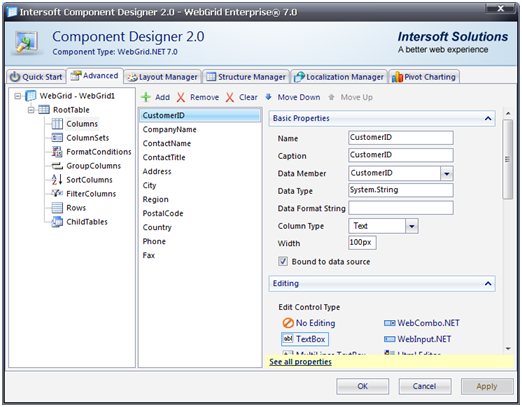522x407 pixels.
Task: Click the Caption input field
Action: click(x=401, y=155)
